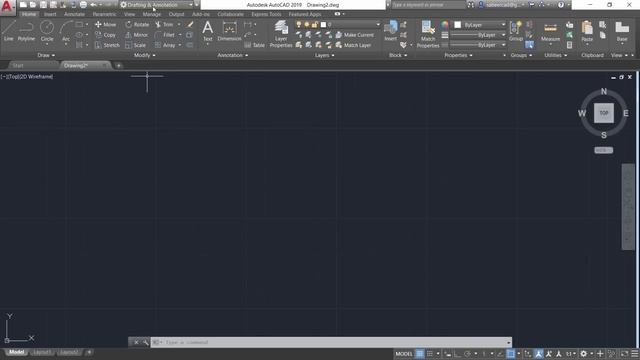640x360 pixels.
Task: Select the Circle tool
Action: 47,31
